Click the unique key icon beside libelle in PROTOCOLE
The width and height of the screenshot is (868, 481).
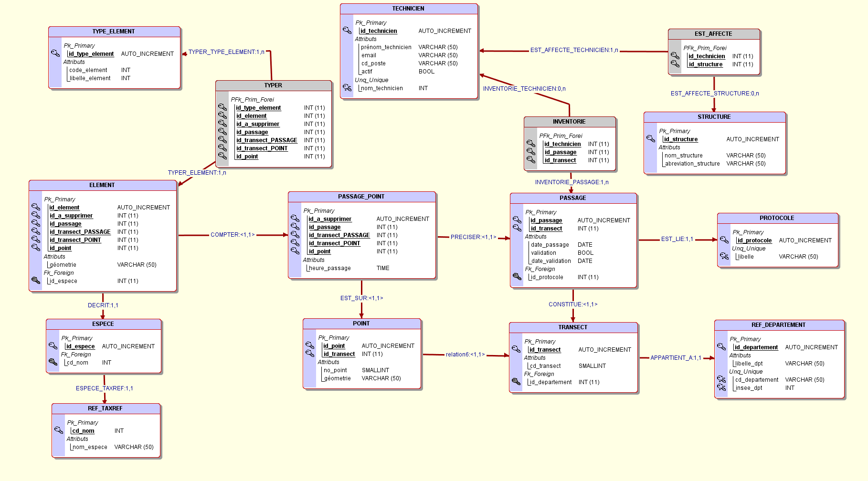click(x=724, y=256)
